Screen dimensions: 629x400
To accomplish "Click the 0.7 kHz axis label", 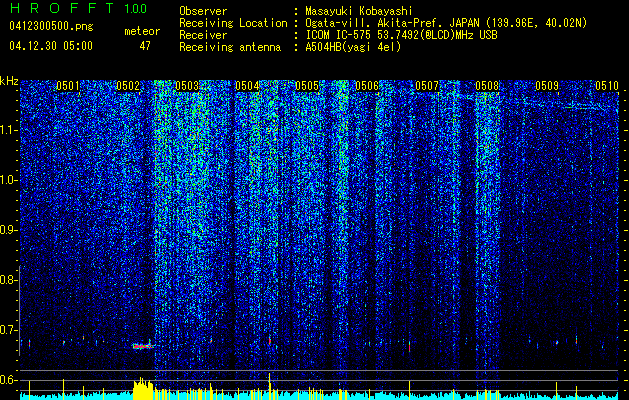I will point(7,330).
